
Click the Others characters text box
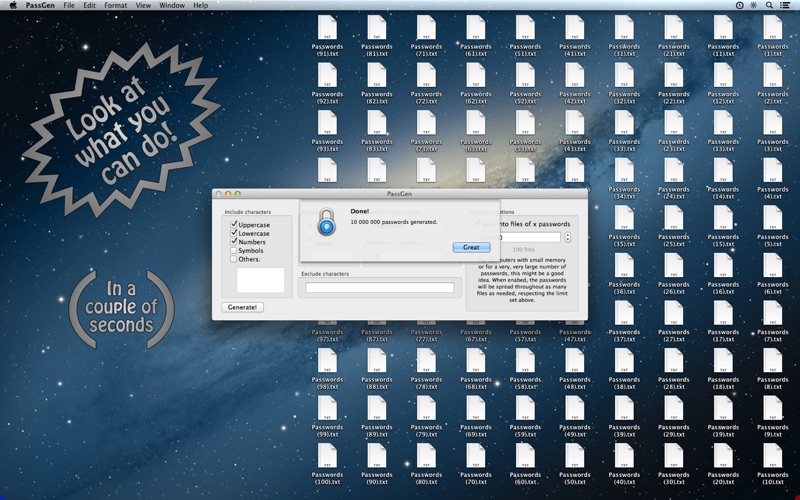point(260,280)
